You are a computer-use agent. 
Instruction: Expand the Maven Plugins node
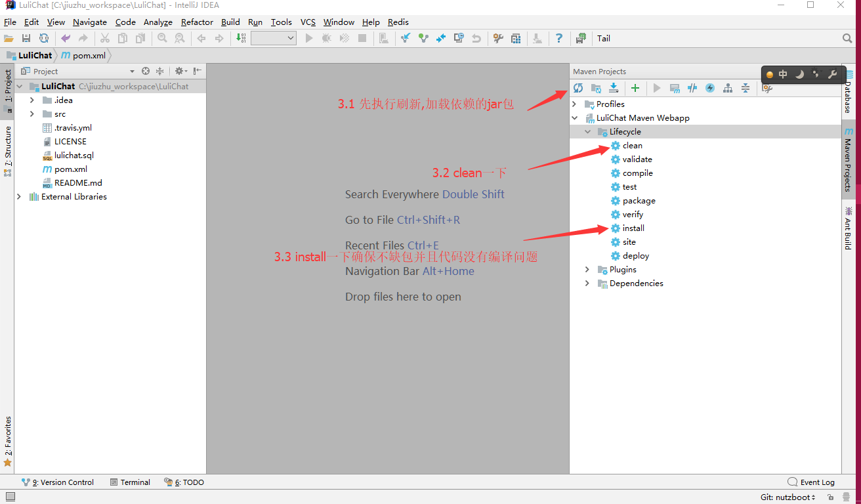(588, 270)
